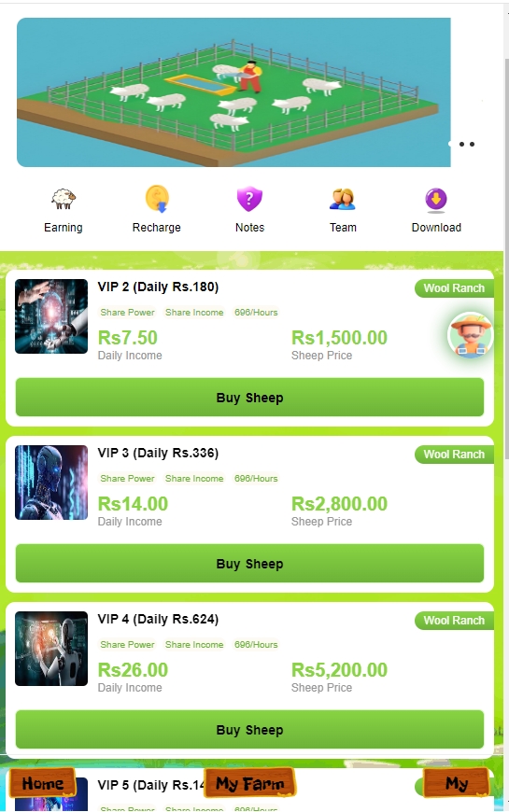
Task: Buy Sheep for VIP 2 plan
Action: coord(250,398)
